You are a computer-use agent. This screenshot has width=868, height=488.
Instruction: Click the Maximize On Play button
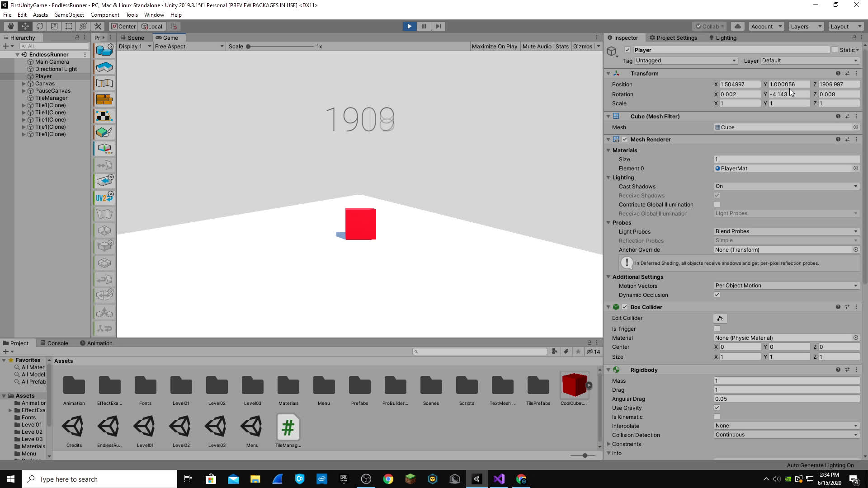(494, 46)
